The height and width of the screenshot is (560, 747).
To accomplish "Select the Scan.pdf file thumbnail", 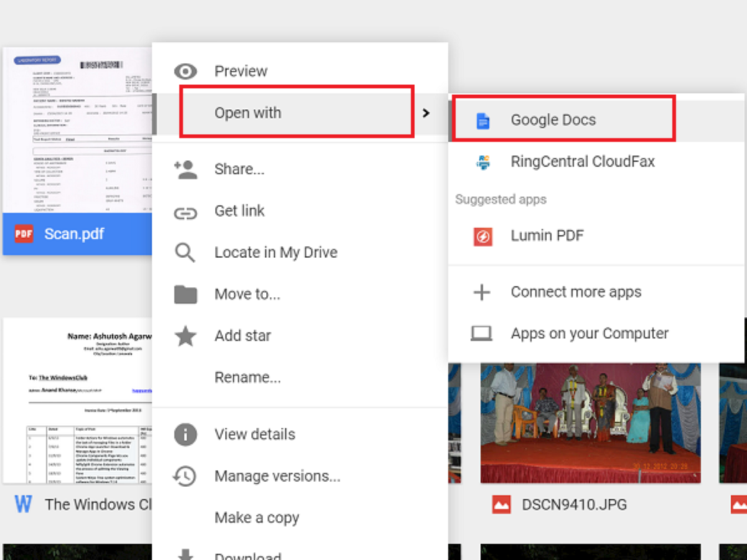I will click(78, 131).
